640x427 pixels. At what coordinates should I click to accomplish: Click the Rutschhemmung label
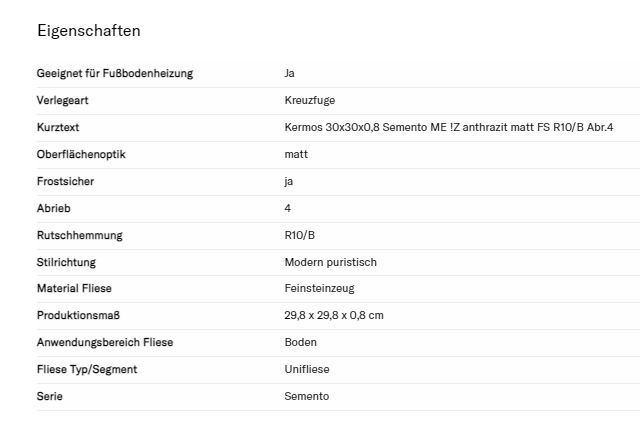79,235
